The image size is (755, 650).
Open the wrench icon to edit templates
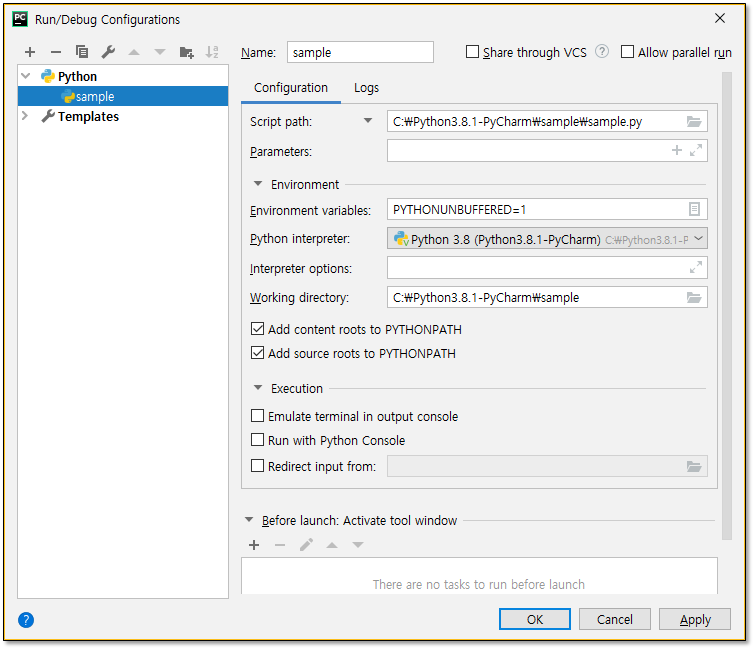[108, 52]
